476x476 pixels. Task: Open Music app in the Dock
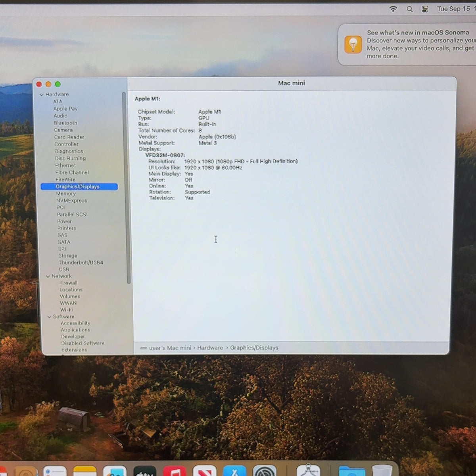coord(175,471)
